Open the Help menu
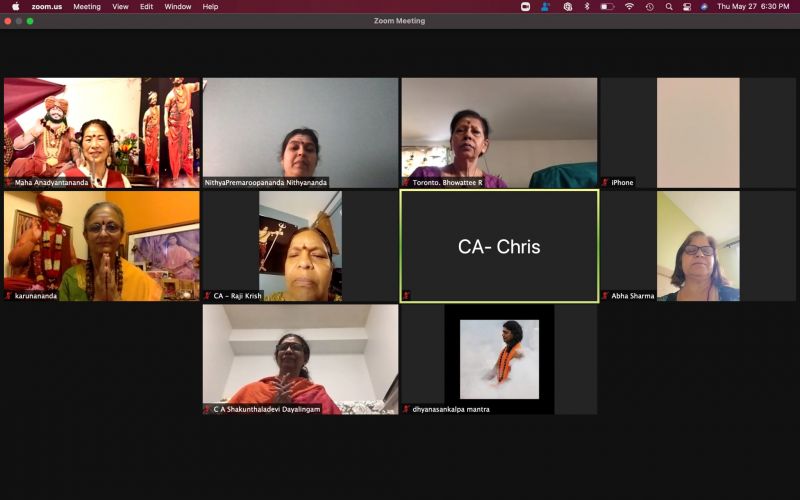The width and height of the screenshot is (800, 500). point(210,6)
